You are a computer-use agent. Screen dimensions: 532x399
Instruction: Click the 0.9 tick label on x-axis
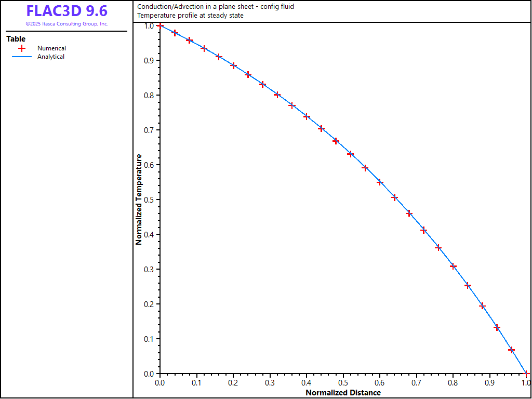(489, 383)
